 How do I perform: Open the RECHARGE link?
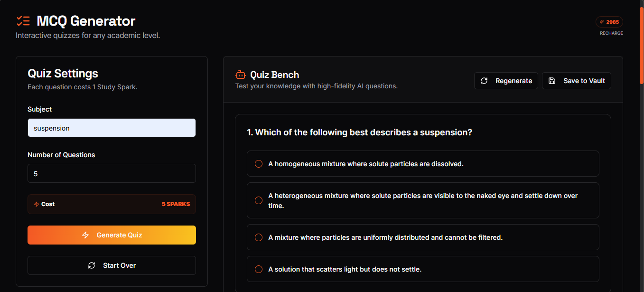611,33
